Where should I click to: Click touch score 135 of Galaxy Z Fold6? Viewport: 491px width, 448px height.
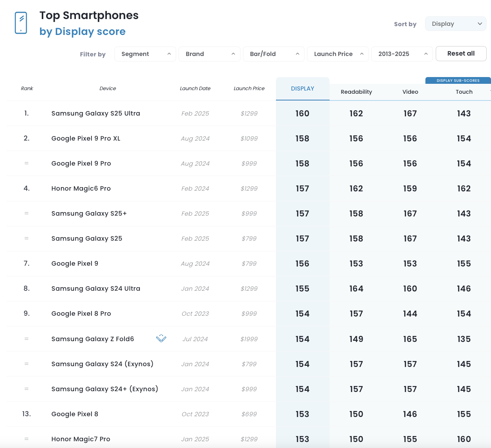(x=464, y=339)
